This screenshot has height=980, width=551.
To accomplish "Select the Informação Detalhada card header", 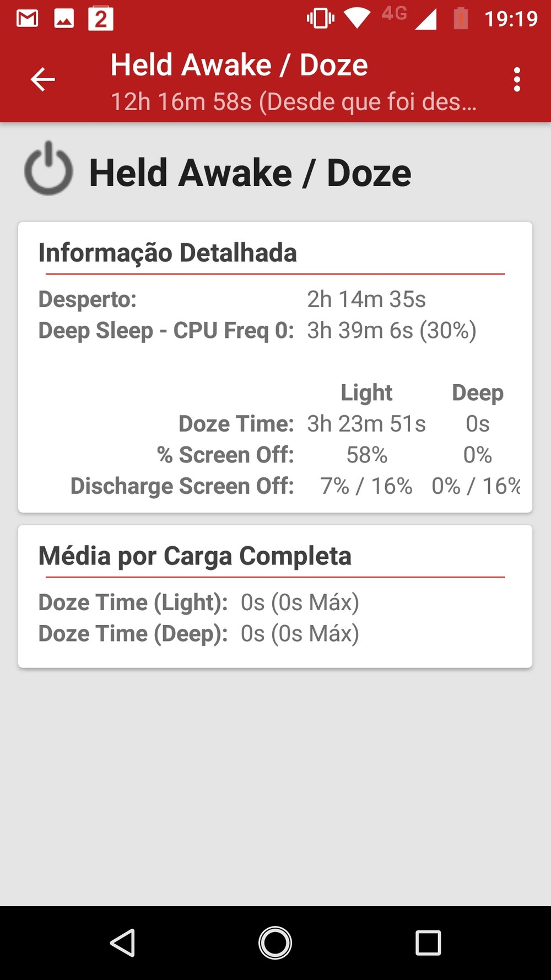I will [x=168, y=253].
